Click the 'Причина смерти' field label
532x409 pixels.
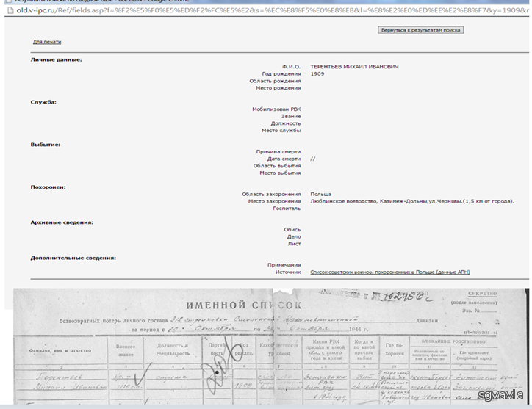[x=278, y=151]
